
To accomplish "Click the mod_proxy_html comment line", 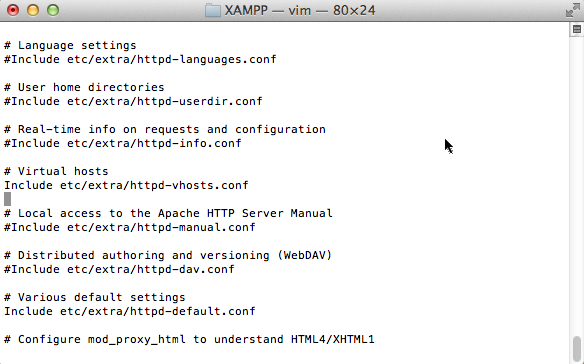I will (189, 339).
